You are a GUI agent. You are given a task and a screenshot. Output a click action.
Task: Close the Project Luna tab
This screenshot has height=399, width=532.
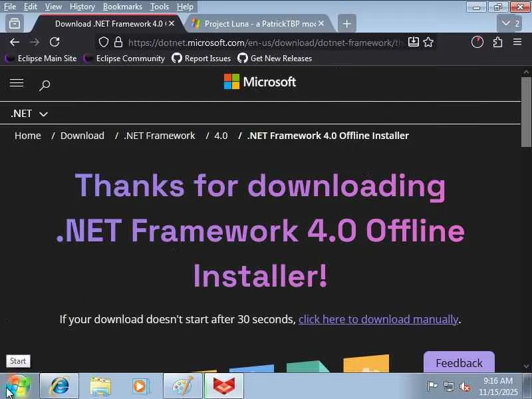click(321, 23)
